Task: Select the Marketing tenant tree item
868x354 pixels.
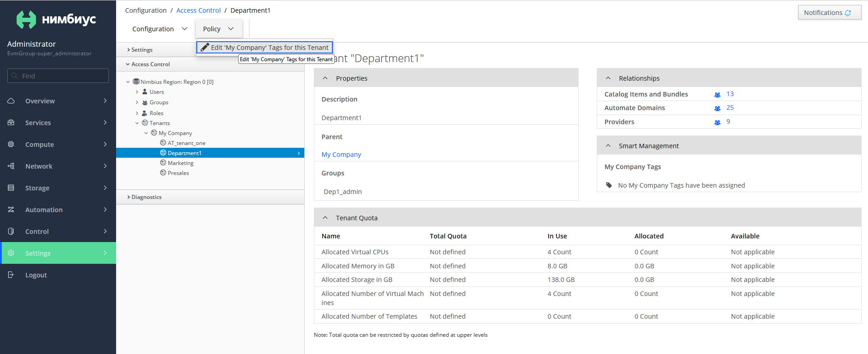Action: click(x=180, y=163)
